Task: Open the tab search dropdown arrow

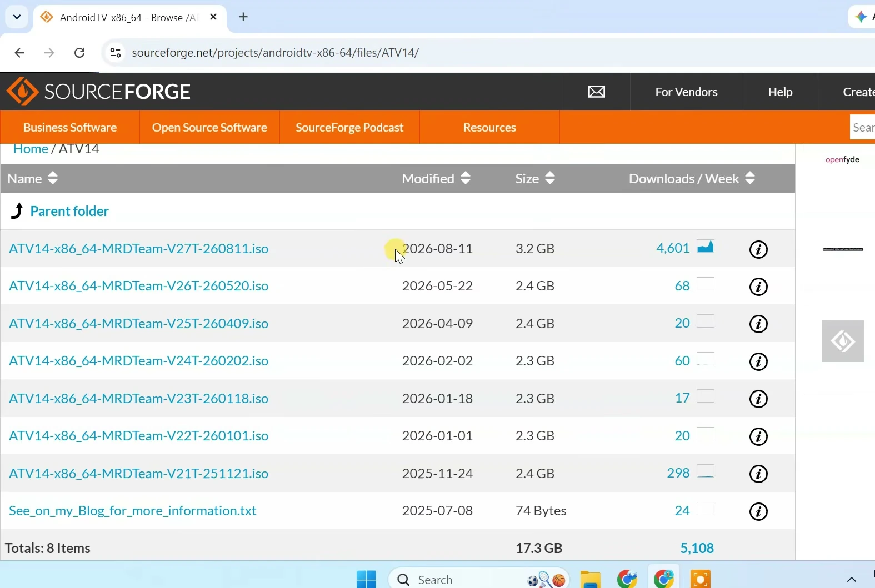Action: coord(17,17)
